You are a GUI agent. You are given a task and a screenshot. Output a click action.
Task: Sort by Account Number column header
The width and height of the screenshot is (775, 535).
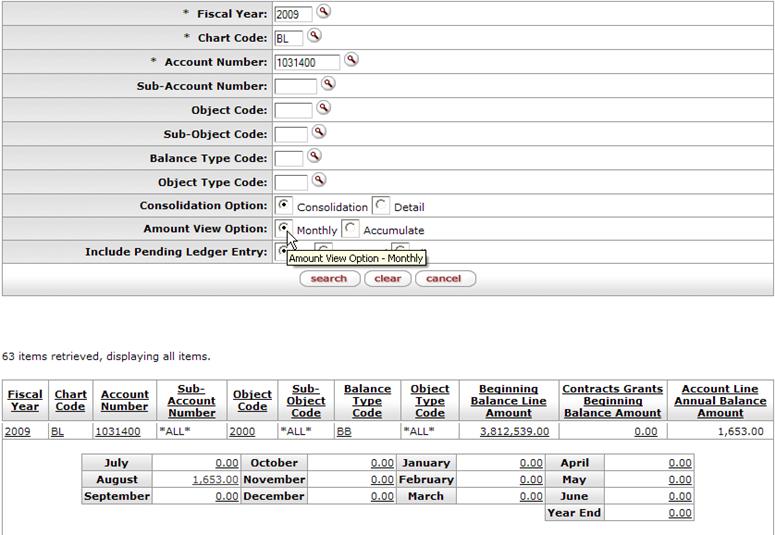pos(125,401)
